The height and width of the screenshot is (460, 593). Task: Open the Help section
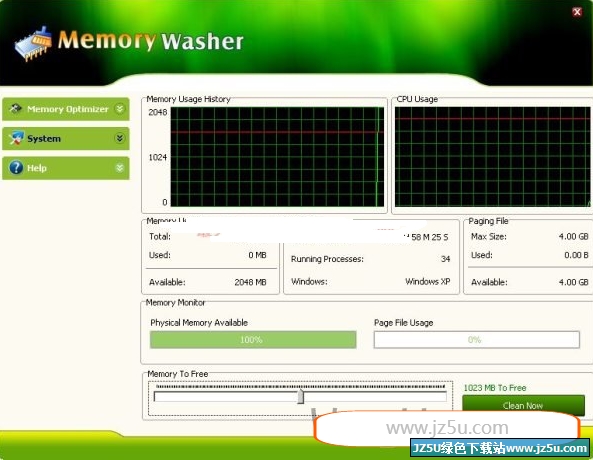click(x=66, y=168)
